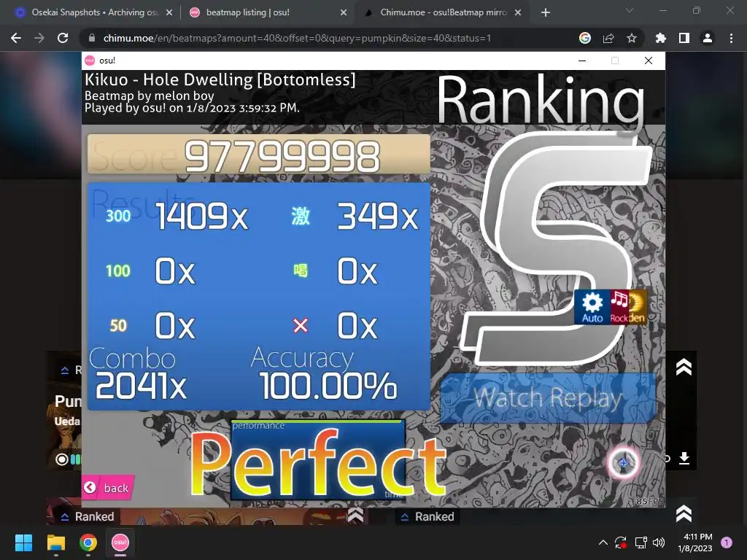Click the Kikuo - Hole Dwelling title
The height and width of the screenshot is (560, 747).
pos(220,79)
